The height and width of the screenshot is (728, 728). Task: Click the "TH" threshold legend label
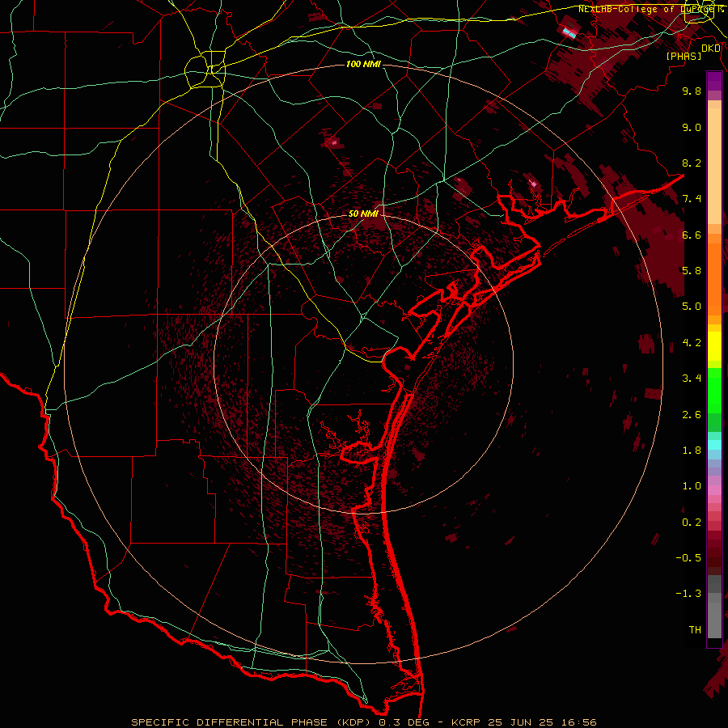695,630
